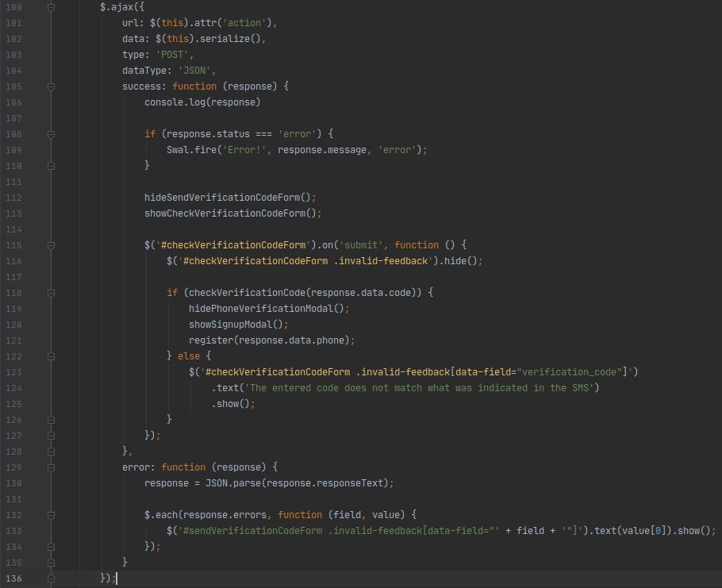The width and height of the screenshot is (722, 588).
Task: Click the 'JSON' dataType string
Action: click(x=194, y=71)
